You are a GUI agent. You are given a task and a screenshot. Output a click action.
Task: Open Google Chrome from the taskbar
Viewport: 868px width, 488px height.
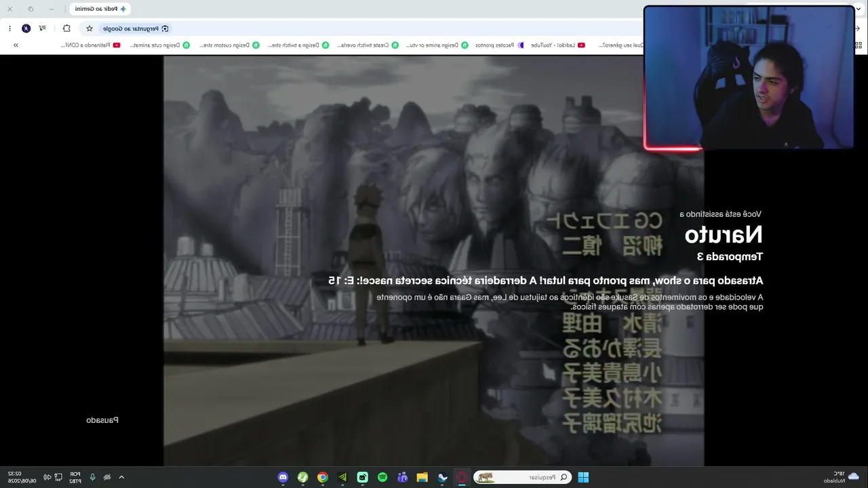(323, 477)
